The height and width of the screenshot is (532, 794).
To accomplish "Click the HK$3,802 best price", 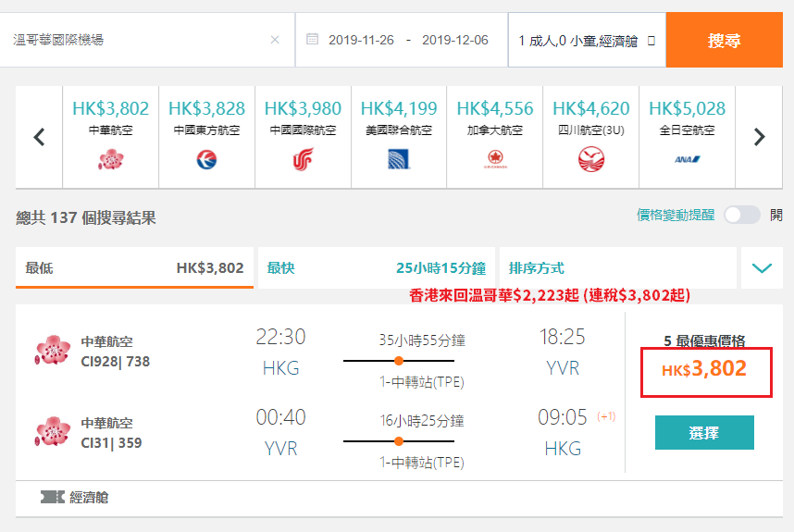I will click(704, 368).
